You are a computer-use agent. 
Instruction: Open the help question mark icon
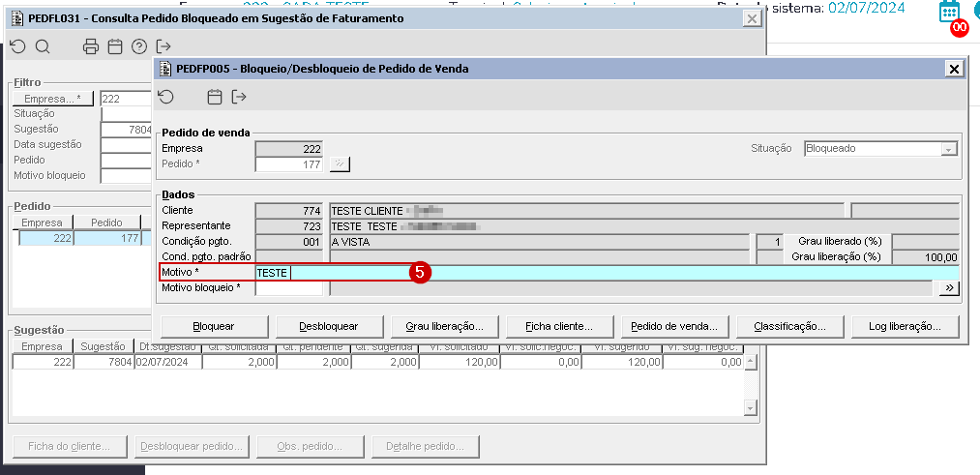138,46
